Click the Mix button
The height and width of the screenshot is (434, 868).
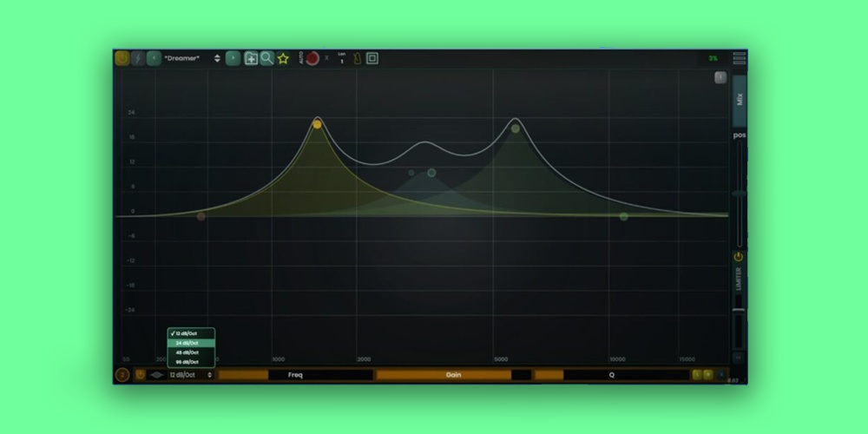point(740,101)
